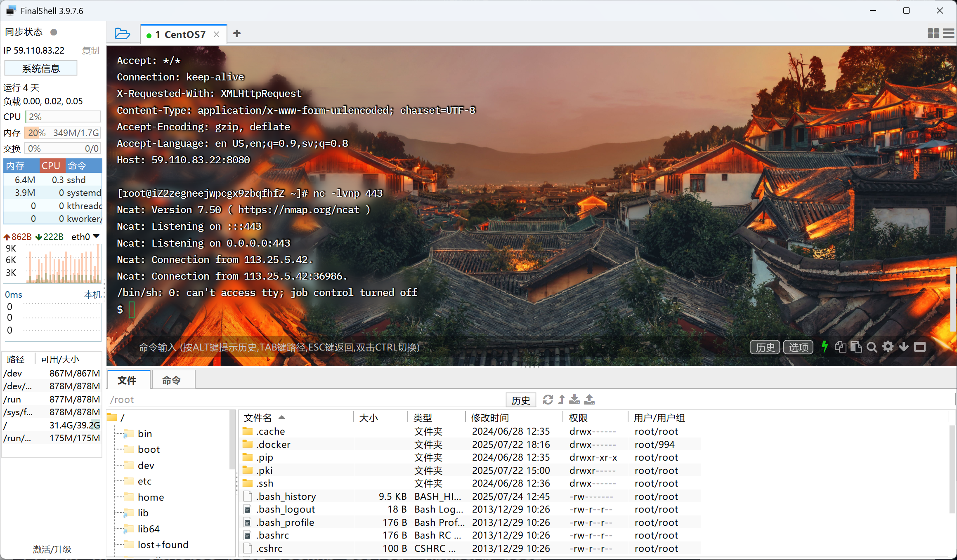Toggle terminal fullscreen window icon
Viewport: 957px width, 560px height.
pos(920,347)
